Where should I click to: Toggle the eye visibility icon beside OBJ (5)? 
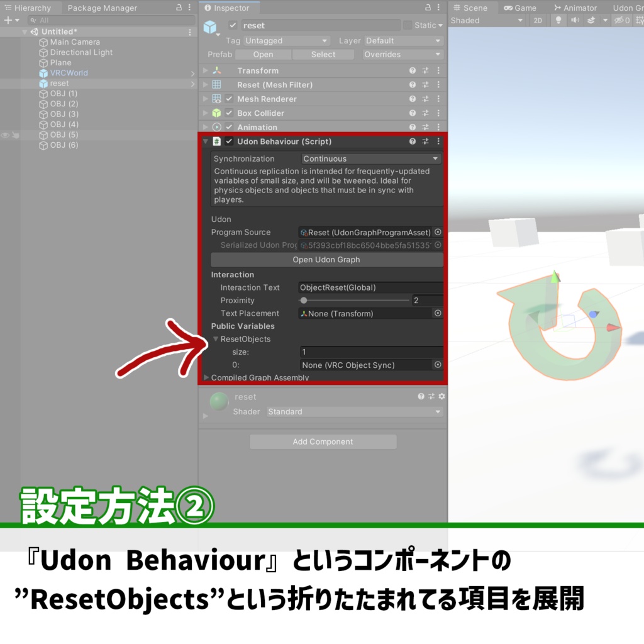[x=5, y=135]
